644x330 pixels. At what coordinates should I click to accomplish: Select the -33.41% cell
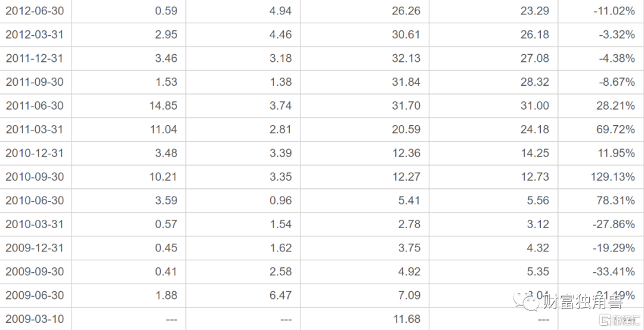601,272
